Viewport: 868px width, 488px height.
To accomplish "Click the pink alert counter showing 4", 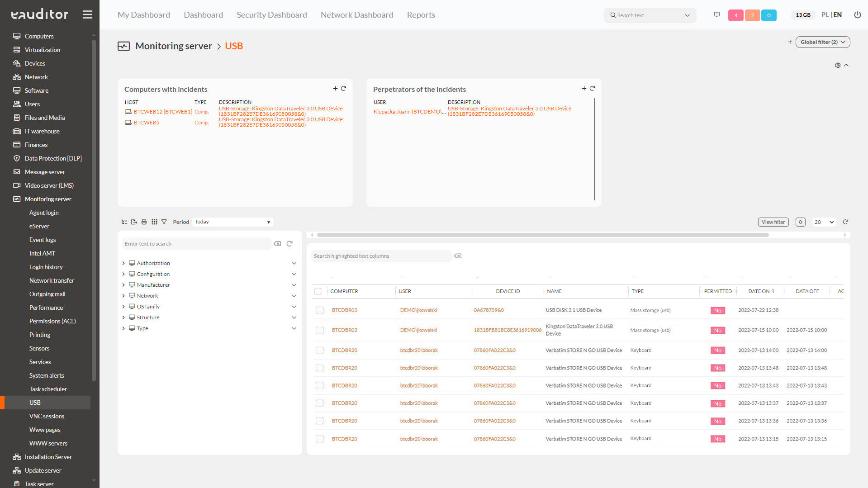I will 736,15.
